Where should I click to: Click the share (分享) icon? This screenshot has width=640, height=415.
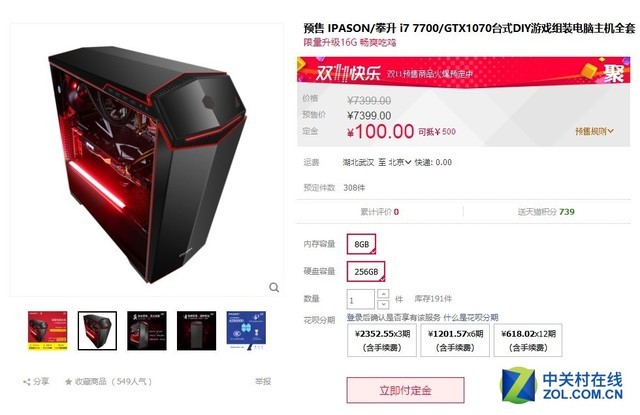click(27, 382)
